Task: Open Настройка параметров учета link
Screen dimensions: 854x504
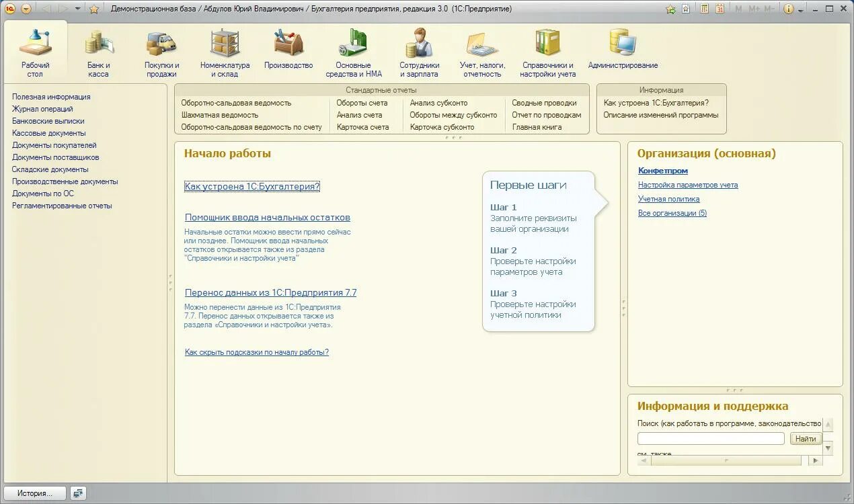Action: tap(688, 185)
